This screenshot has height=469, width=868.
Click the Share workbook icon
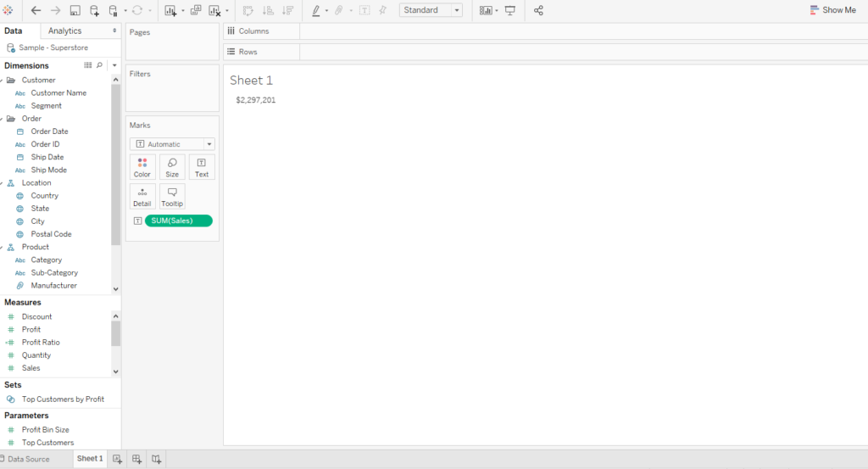(538, 10)
